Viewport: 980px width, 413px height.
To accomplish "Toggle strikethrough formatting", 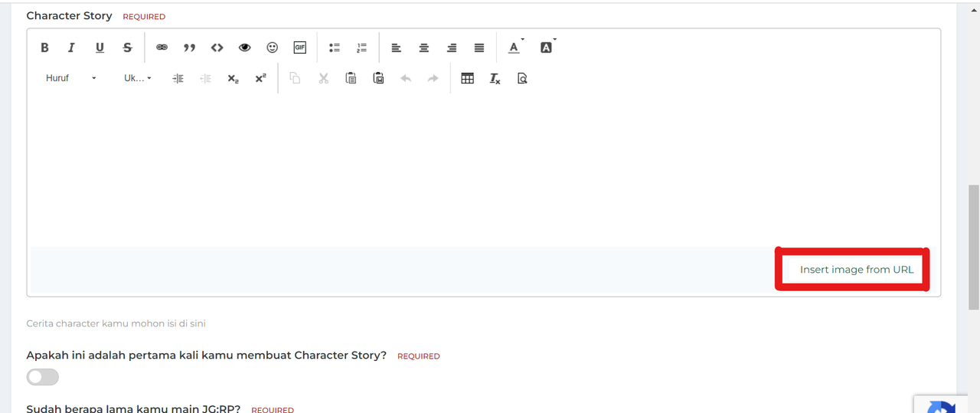I will pyautogui.click(x=127, y=48).
